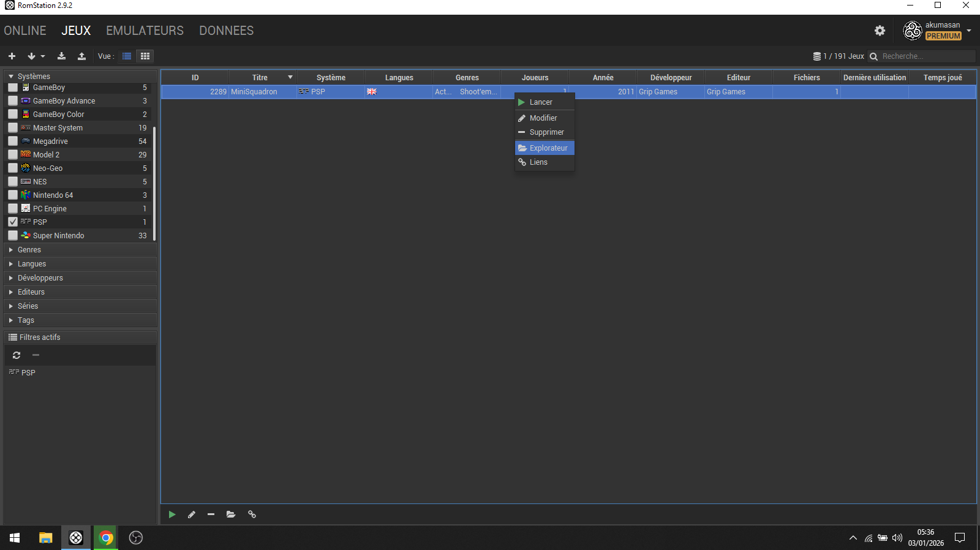Image resolution: width=980 pixels, height=550 pixels.
Task: Select Explorateur in the context menu
Action: [548, 148]
